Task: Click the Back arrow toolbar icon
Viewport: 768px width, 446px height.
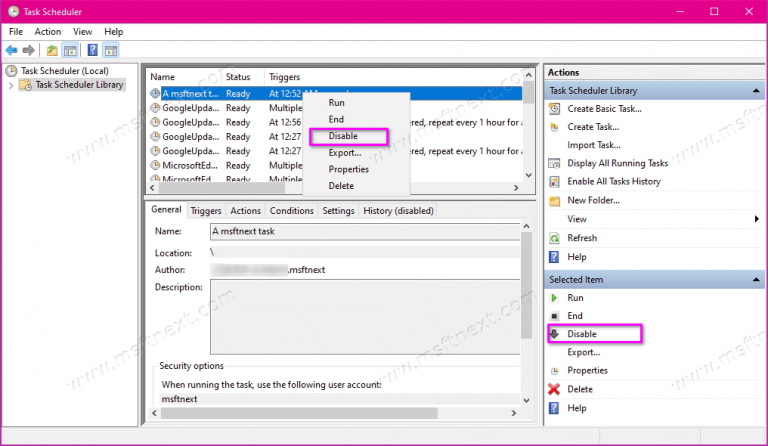Action: pos(12,50)
